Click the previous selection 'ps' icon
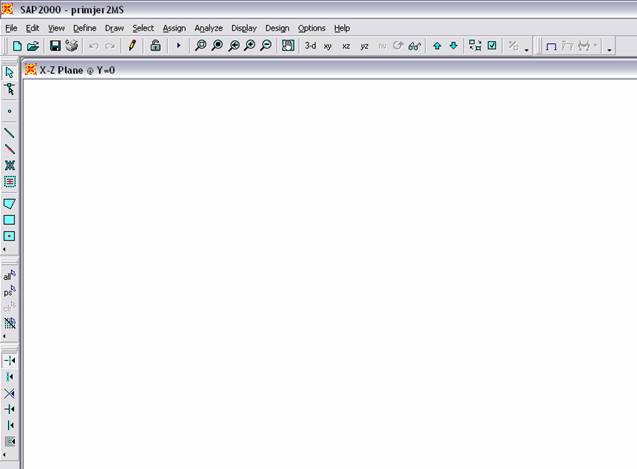 [9, 291]
